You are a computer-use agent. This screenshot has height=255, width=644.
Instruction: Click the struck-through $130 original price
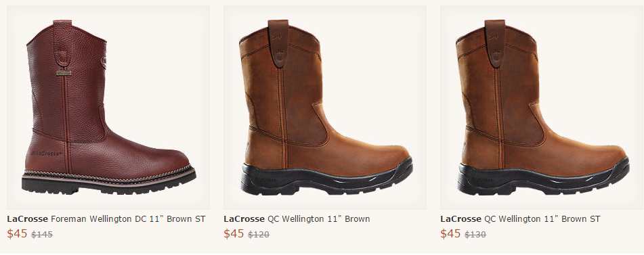(x=475, y=235)
